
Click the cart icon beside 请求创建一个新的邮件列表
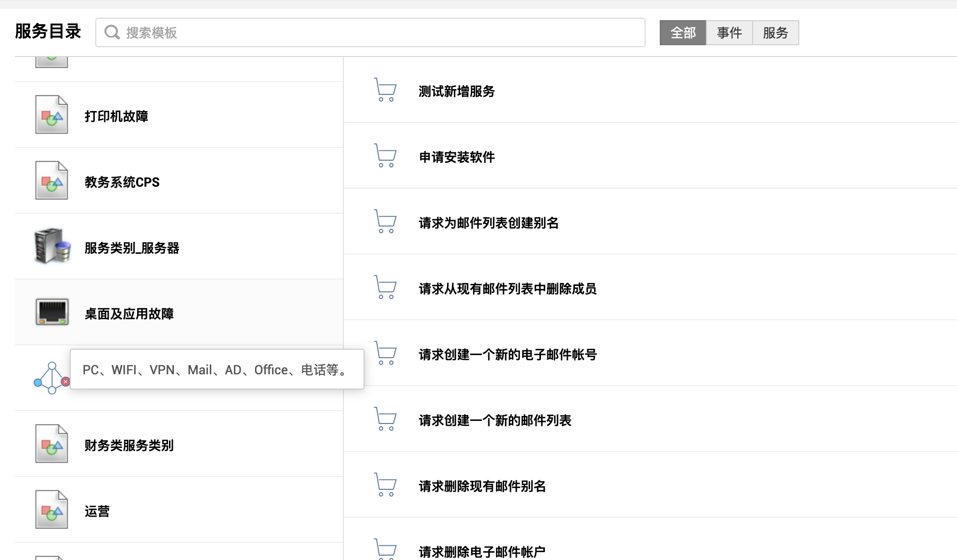click(x=385, y=419)
